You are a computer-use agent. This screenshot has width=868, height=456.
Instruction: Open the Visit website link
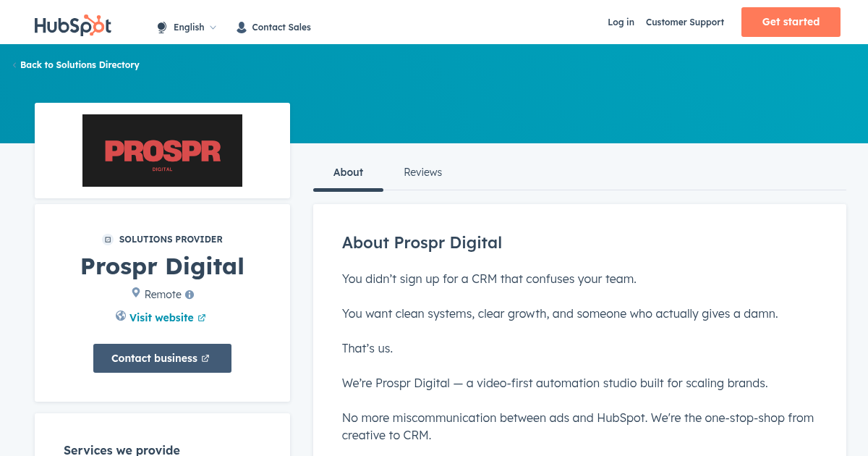pos(161,318)
